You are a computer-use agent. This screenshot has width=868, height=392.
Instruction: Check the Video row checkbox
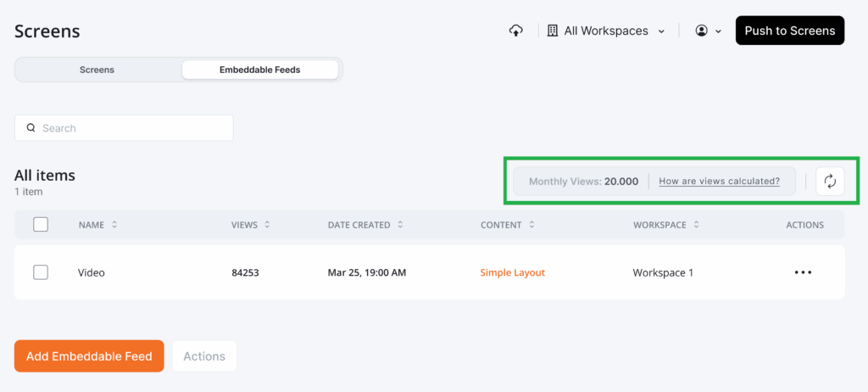[41, 272]
